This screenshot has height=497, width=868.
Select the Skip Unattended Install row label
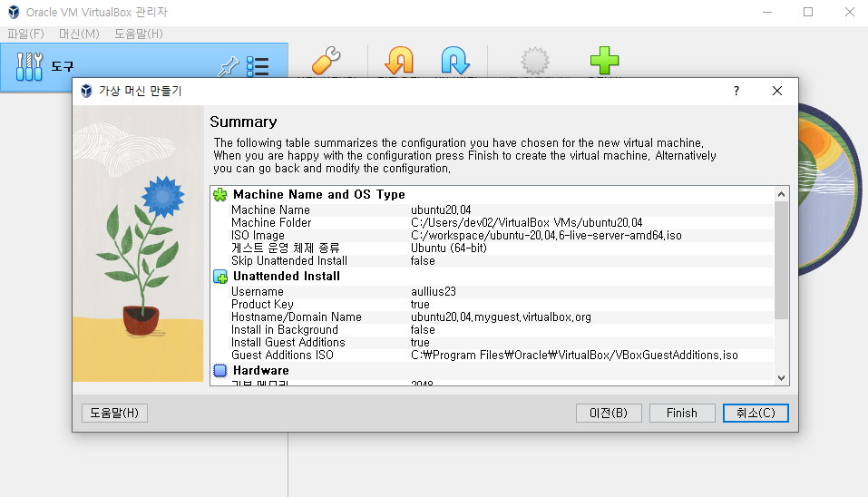tap(289, 260)
